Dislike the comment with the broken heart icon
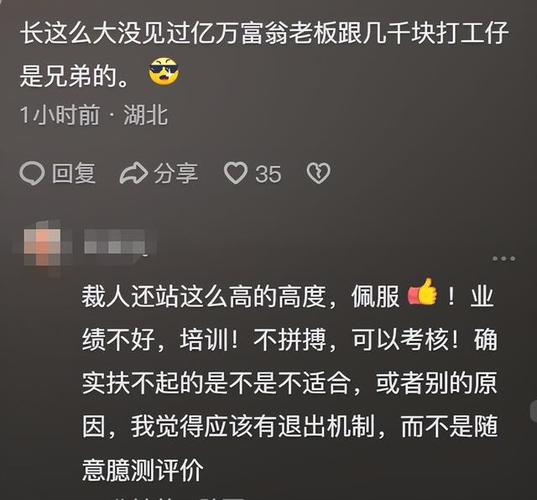The image size is (537, 500). pyautogui.click(x=318, y=173)
